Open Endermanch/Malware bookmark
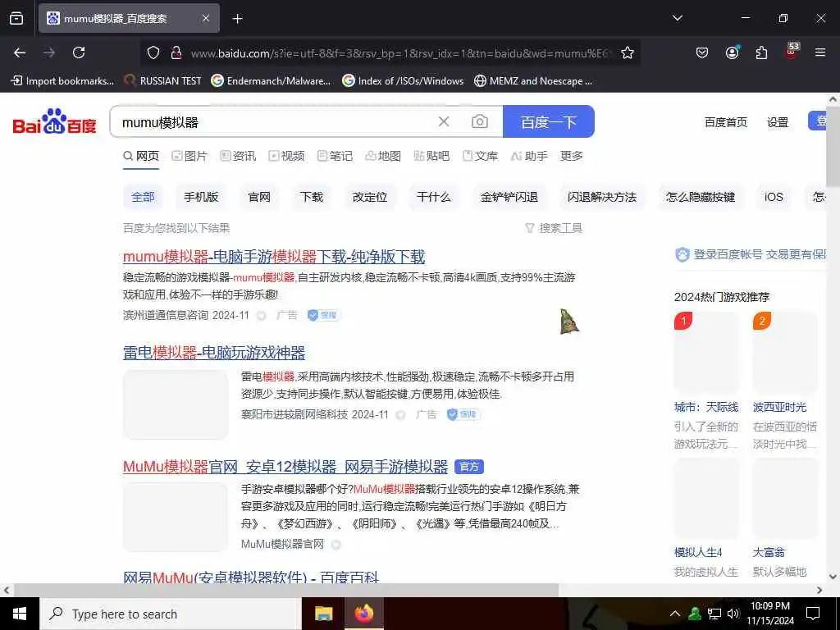The image size is (840, 630). (271, 81)
